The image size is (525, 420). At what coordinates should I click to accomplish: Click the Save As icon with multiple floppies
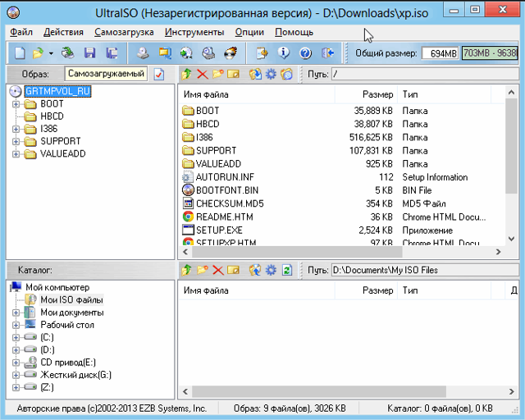pos(112,53)
